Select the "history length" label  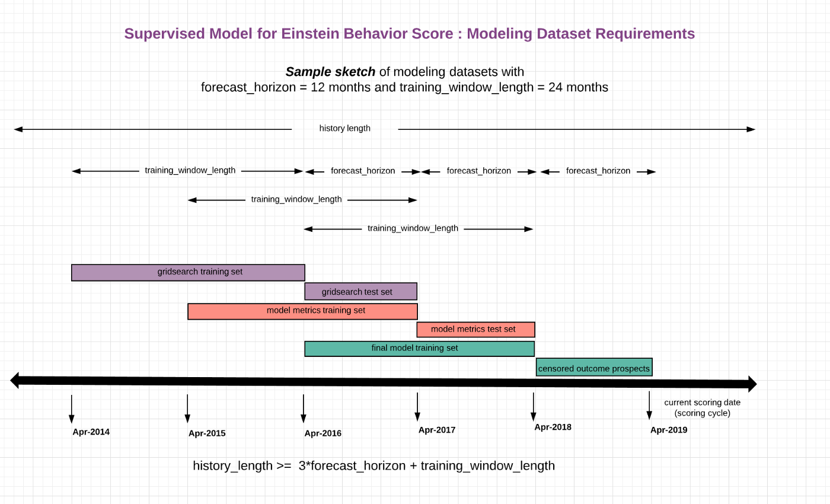tap(344, 128)
